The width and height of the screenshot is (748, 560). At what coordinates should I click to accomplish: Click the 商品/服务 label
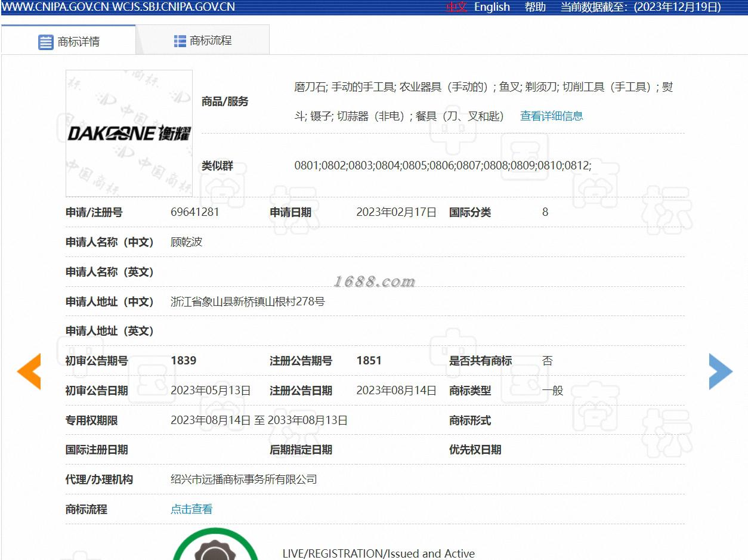click(x=225, y=101)
